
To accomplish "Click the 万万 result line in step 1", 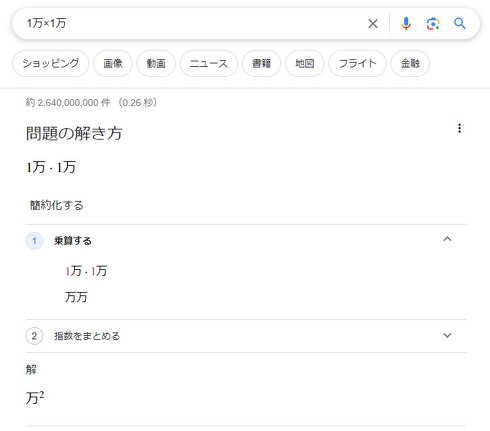I will (76, 297).
